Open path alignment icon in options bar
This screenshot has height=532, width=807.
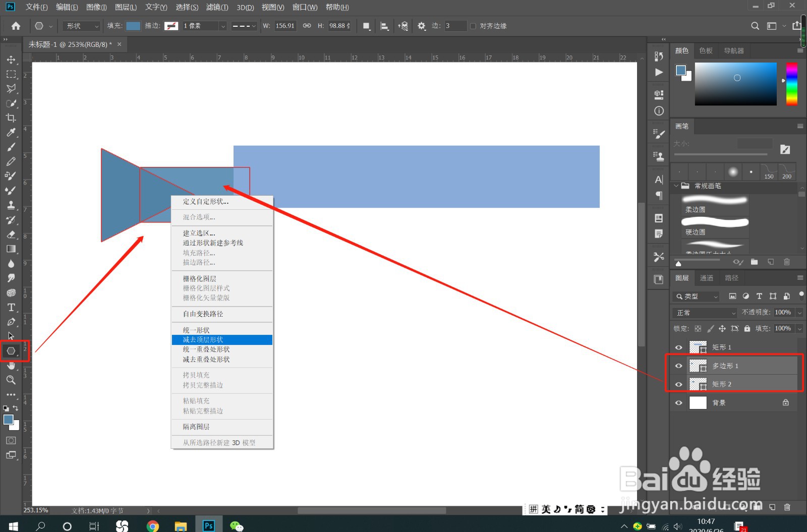pos(384,26)
